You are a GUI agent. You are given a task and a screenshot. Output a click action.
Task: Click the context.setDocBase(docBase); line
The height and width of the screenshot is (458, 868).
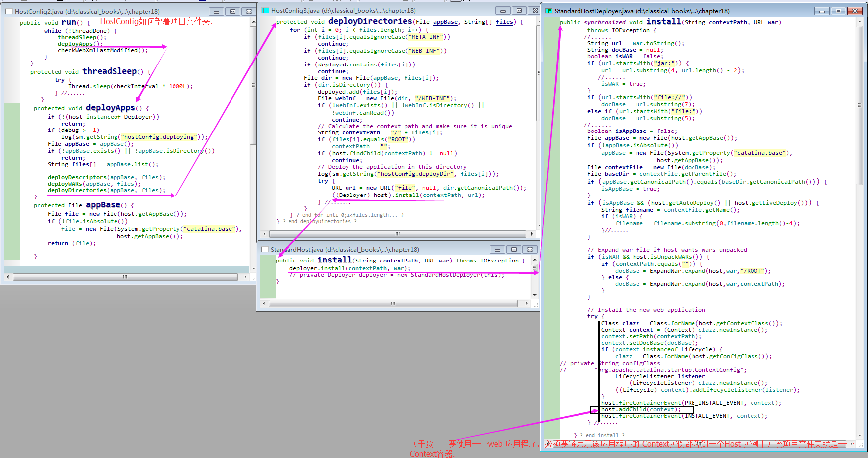pyautogui.click(x=650, y=343)
